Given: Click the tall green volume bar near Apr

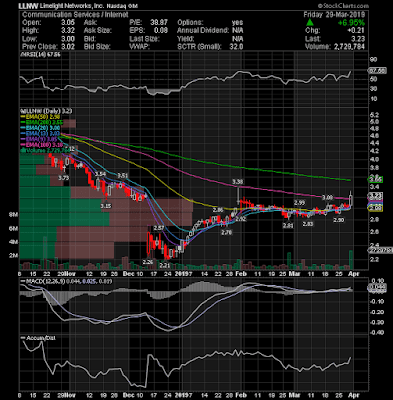Looking at the screenshot, I should [351, 260].
